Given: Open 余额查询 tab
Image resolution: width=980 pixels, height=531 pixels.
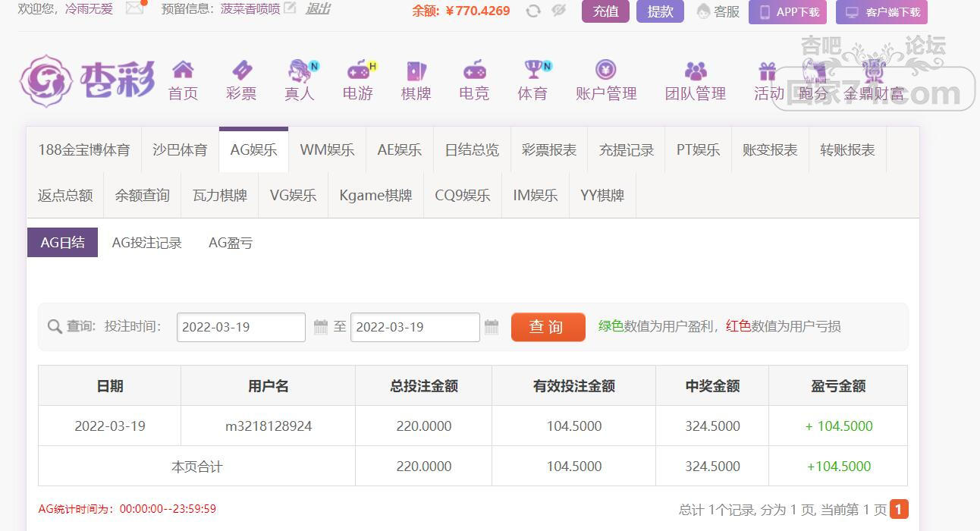Looking at the screenshot, I should (143, 196).
